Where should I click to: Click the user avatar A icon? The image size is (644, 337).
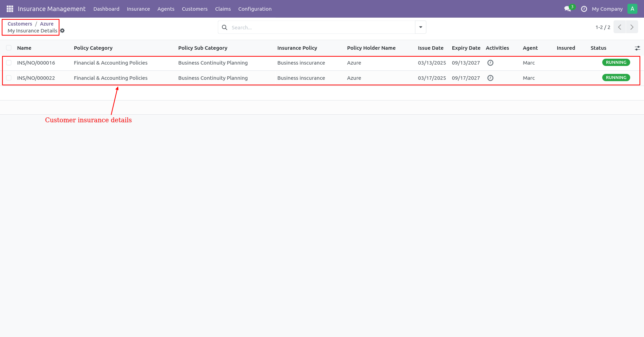[x=632, y=9]
